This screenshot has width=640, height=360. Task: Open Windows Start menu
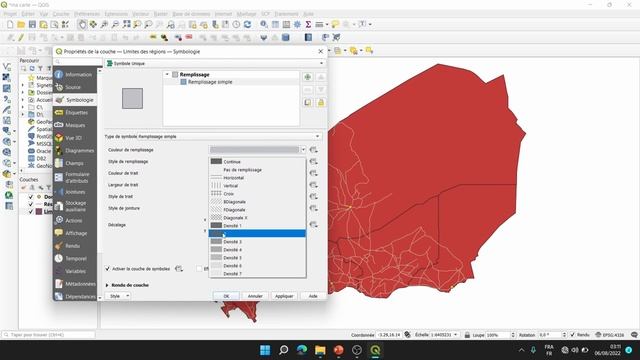click(x=265, y=350)
